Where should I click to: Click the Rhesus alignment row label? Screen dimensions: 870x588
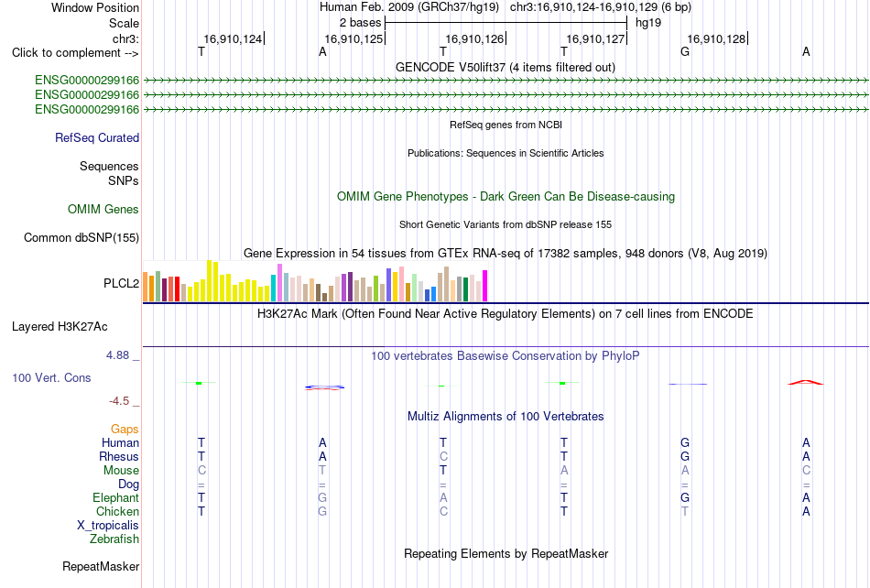point(119,456)
